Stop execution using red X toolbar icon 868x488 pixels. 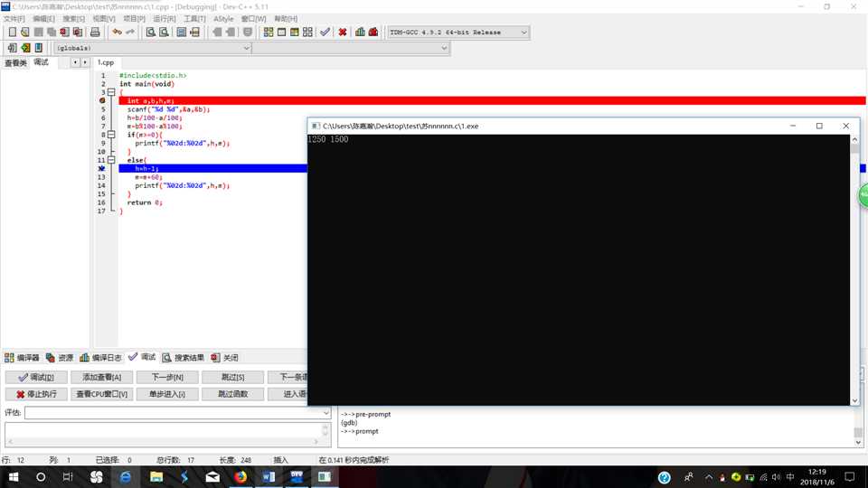click(x=343, y=33)
